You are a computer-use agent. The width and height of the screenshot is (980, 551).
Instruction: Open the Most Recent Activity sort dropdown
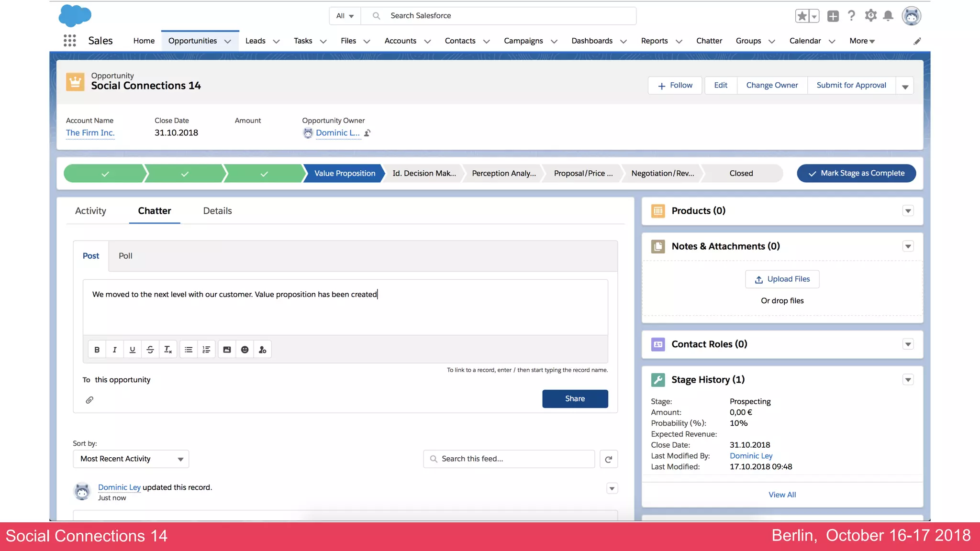tap(131, 459)
